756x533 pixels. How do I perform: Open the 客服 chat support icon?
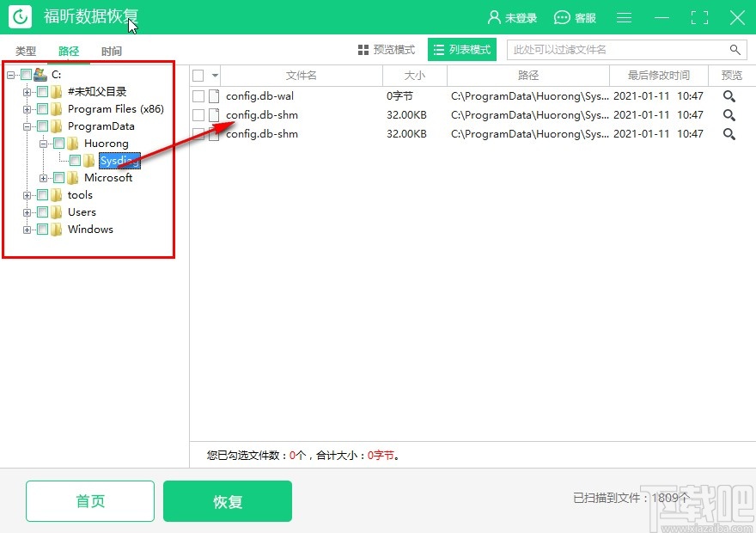[x=562, y=18]
